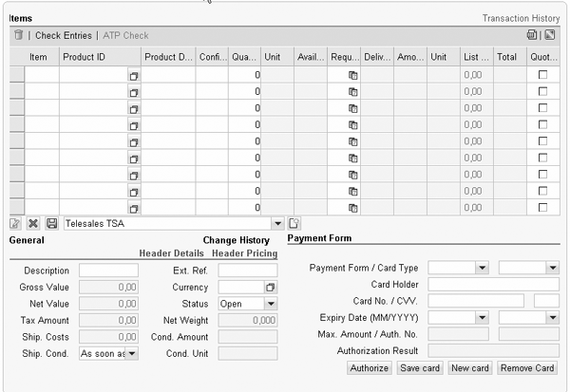Open Product ID value help in the first row
570x392 pixels.
134,75
